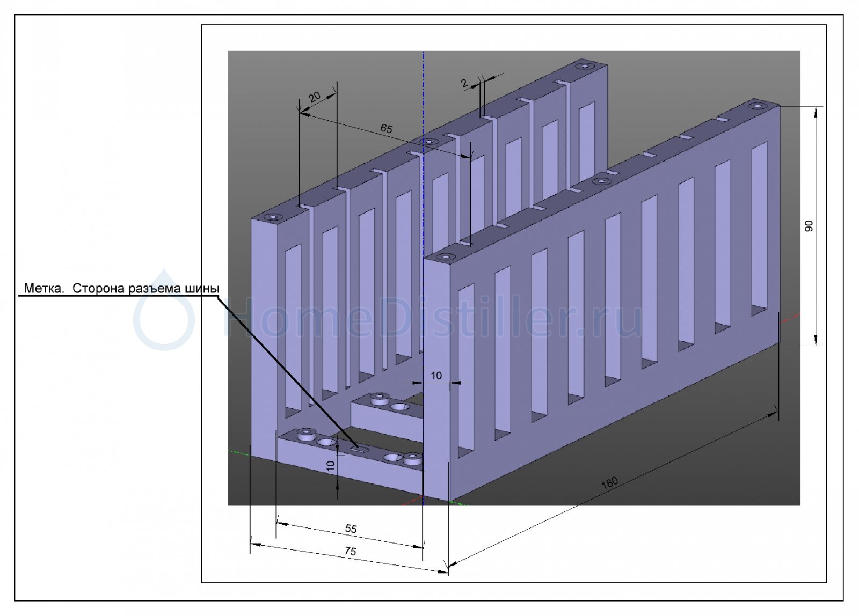Click the raised boss on the rear base bar

pos(380,398)
